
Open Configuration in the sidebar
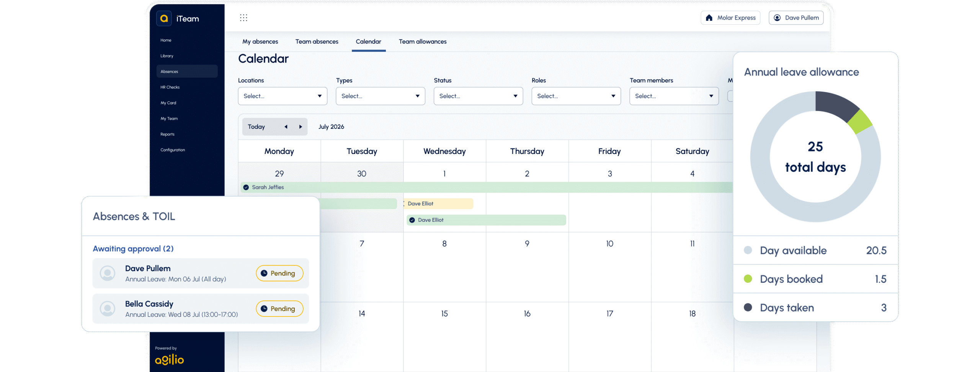point(173,150)
